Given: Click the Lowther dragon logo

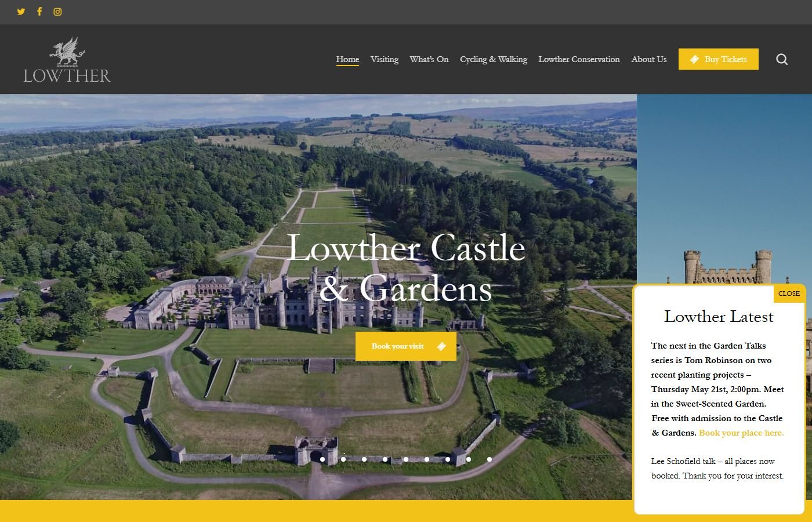Looking at the screenshot, I should point(67,60).
